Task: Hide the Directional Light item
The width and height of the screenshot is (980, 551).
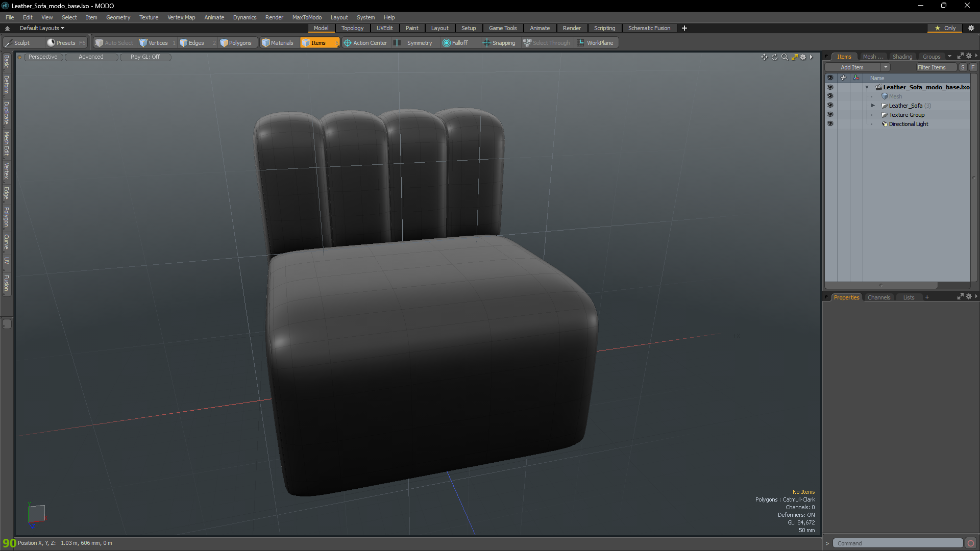Action: pyautogui.click(x=830, y=124)
